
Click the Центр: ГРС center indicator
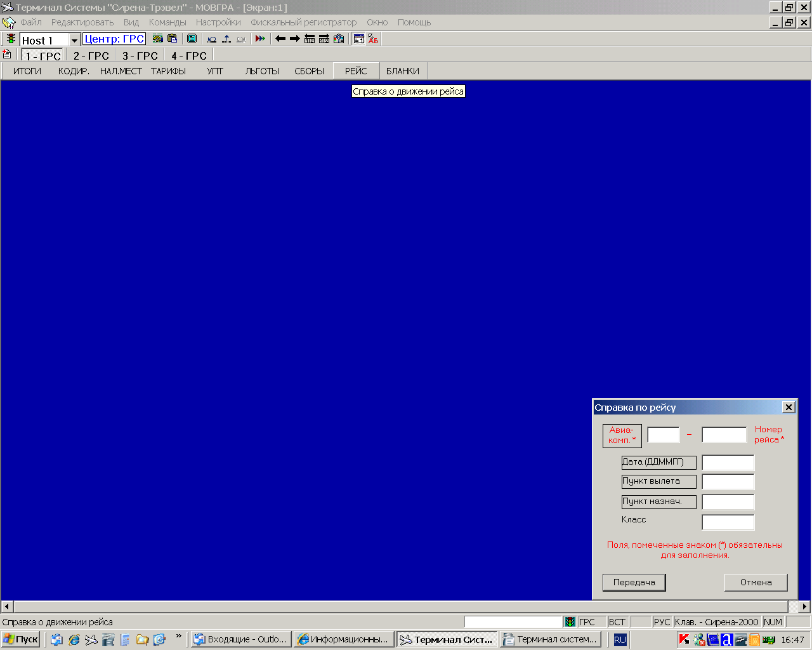coord(114,39)
